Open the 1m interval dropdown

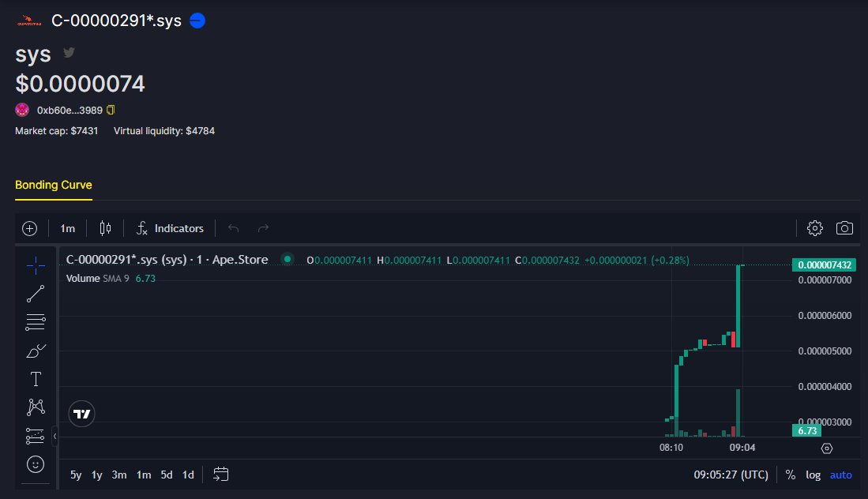[x=68, y=228]
